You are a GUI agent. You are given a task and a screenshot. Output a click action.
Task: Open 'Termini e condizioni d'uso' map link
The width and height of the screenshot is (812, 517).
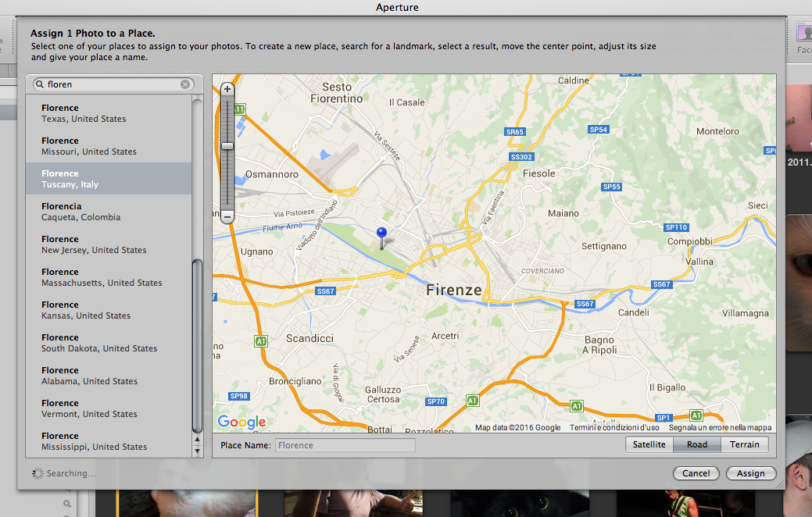[614, 427]
